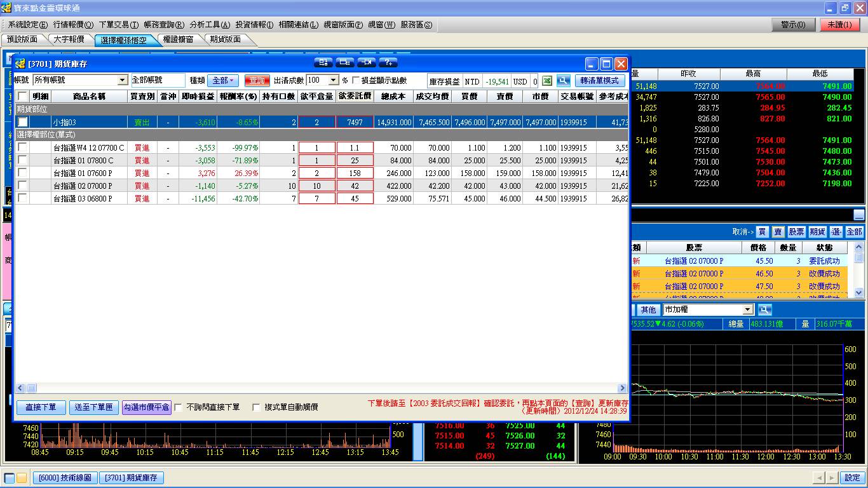Screen dimensions: 868x488
Task: Click the blue window icon on bottom taskbar
Action: 10,478
